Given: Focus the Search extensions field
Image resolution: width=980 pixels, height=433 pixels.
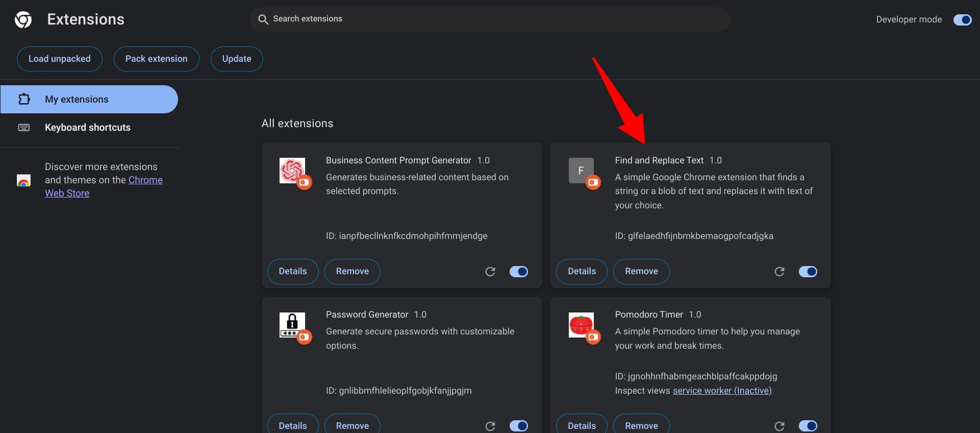Looking at the screenshot, I should (490, 19).
